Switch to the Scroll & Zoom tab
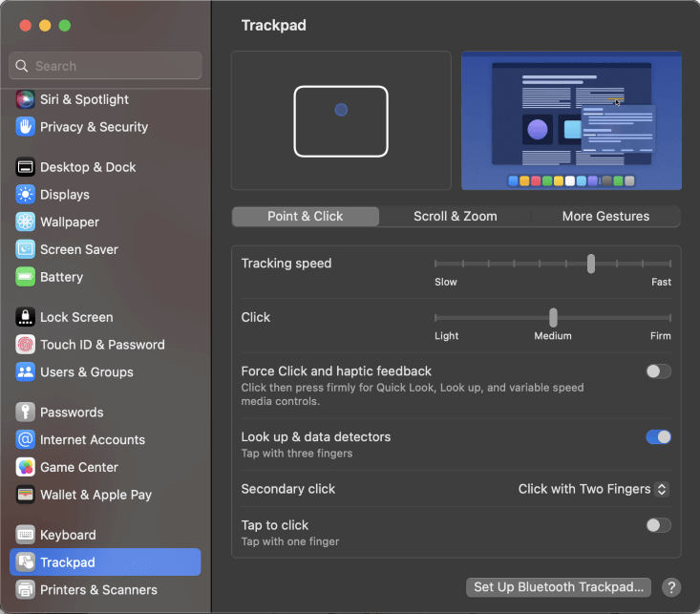This screenshot has width=700, height=614. (455, 217)
